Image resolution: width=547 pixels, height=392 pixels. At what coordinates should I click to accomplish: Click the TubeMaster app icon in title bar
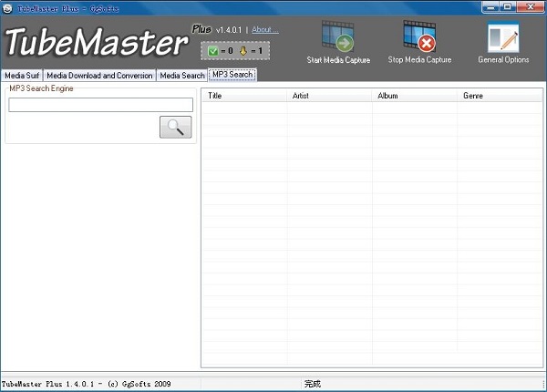(x=7, y=8)
